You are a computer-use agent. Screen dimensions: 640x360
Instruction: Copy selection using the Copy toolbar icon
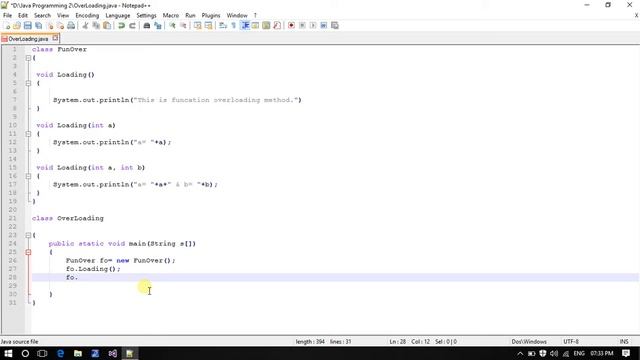[96, 25]
